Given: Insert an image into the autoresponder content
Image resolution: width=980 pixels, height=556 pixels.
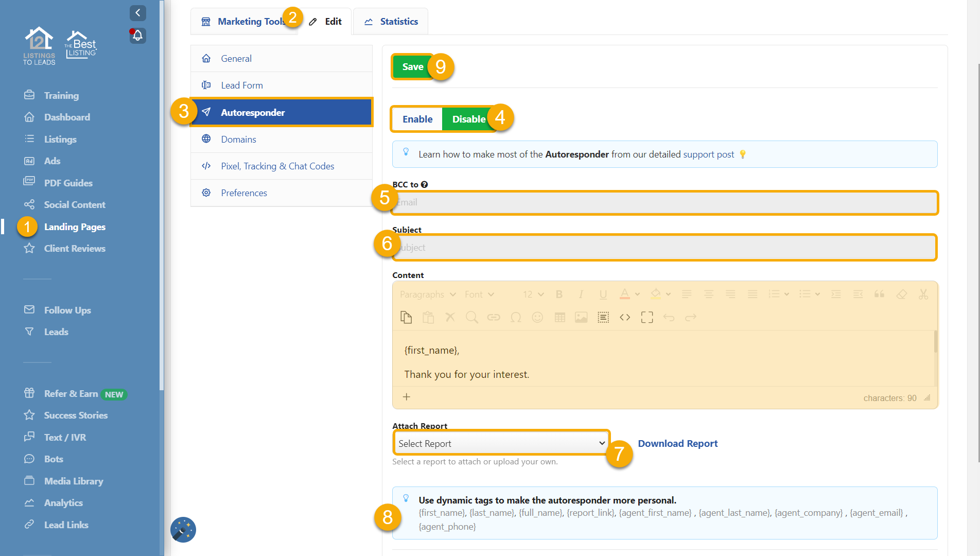Looking at the screenshot, I should point(581,317).
